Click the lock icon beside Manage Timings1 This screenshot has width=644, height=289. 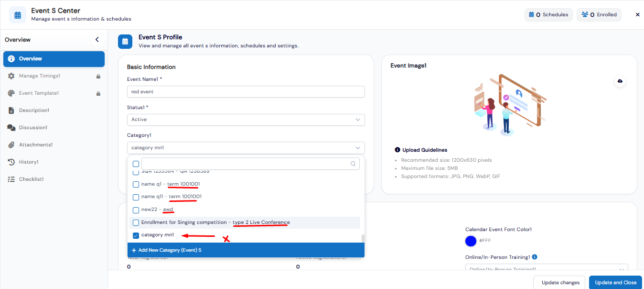(x=98, y=76)
